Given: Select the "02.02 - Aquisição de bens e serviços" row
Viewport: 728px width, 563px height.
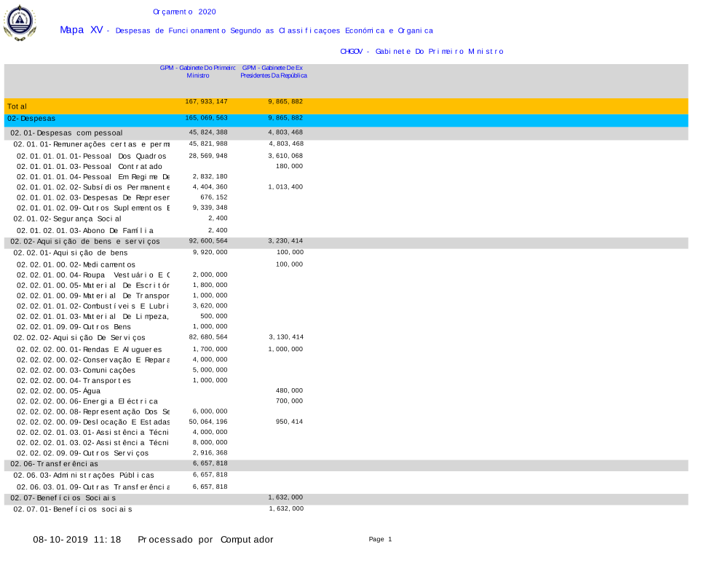Looking at the screenshot, I should point(84,242).
